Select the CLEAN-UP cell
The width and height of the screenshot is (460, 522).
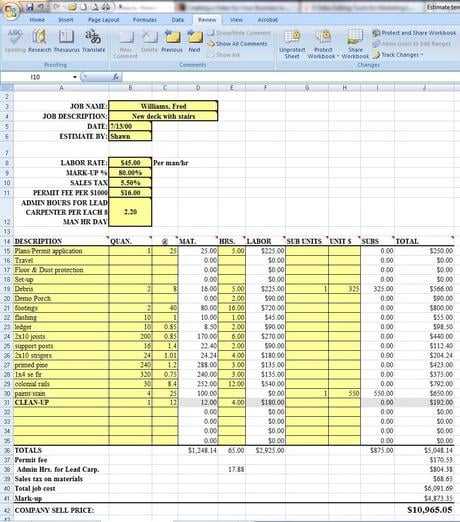pyautogui.click(x=61, y=403)
